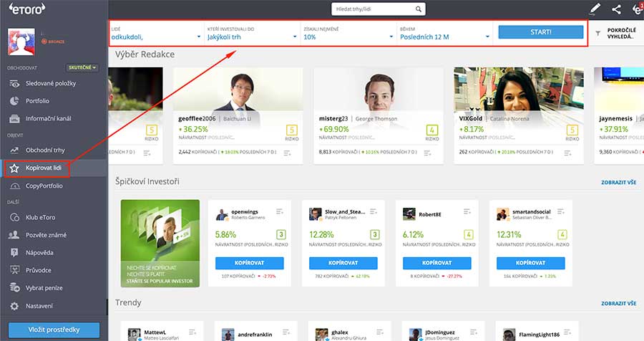Click the Hledat trhy/lidi search field
This screenshot has width=644, height=341.
379,9
